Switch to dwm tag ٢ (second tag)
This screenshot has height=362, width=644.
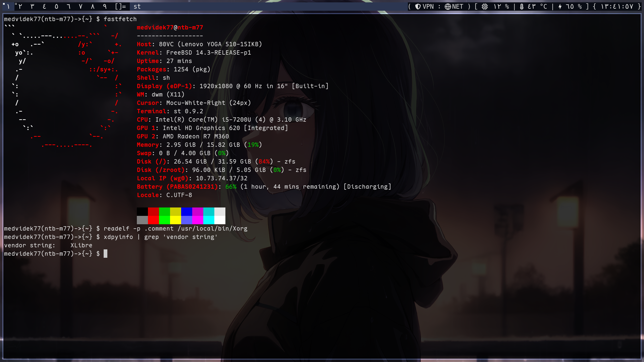(x=20, y=7)
